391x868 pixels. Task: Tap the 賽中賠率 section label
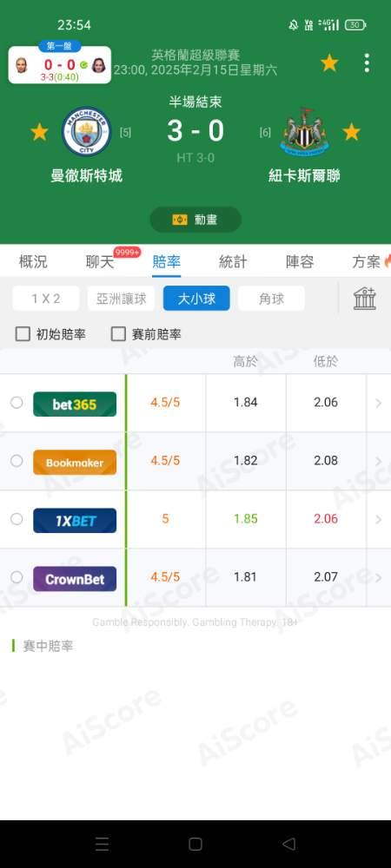(x=48, y=646)
